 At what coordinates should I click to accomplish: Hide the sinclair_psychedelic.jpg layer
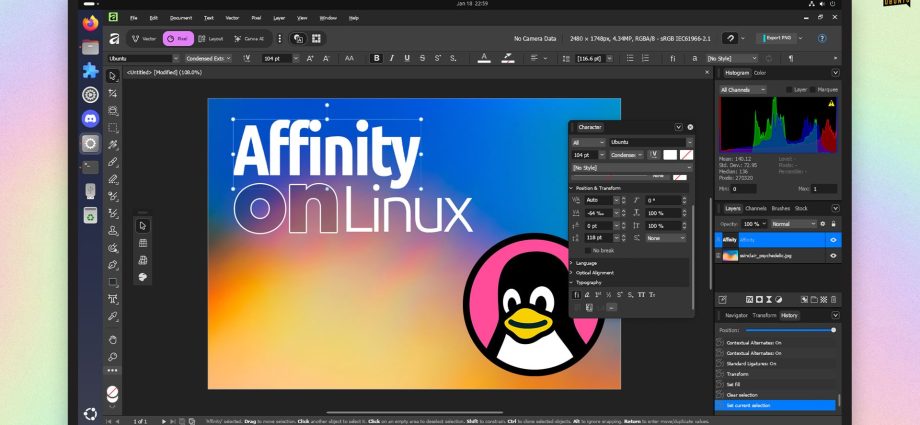(833, 256)
